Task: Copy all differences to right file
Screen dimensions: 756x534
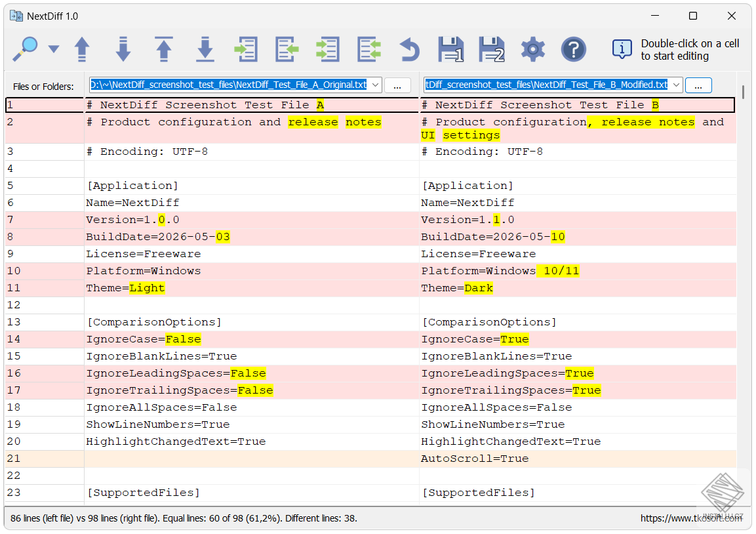Action: coord(328,49)
